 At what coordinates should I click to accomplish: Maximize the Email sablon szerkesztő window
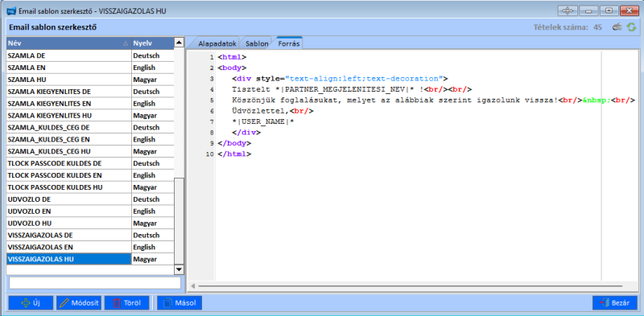[x=609, y=11]
